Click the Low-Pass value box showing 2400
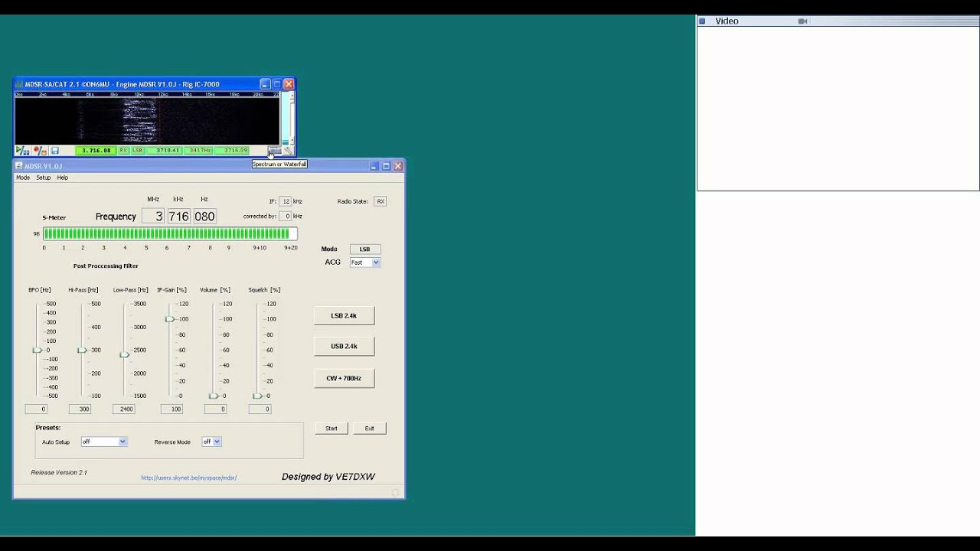This screenshot has width=980, height=551. coord(124,409)
